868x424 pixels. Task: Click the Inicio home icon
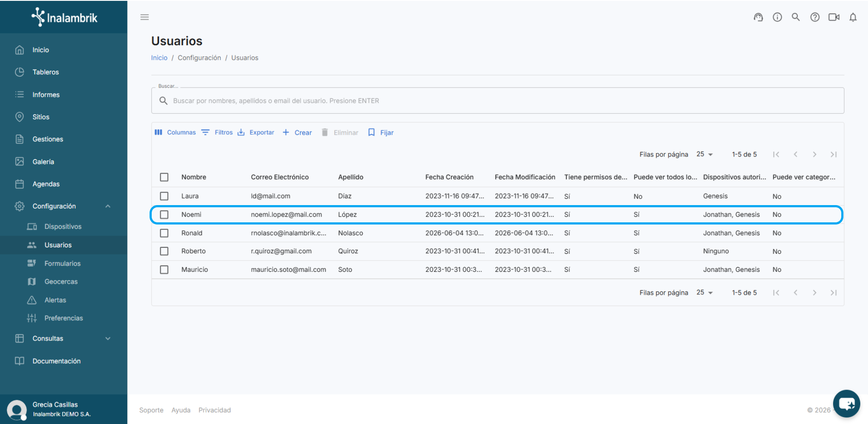[x=19, y=50]
